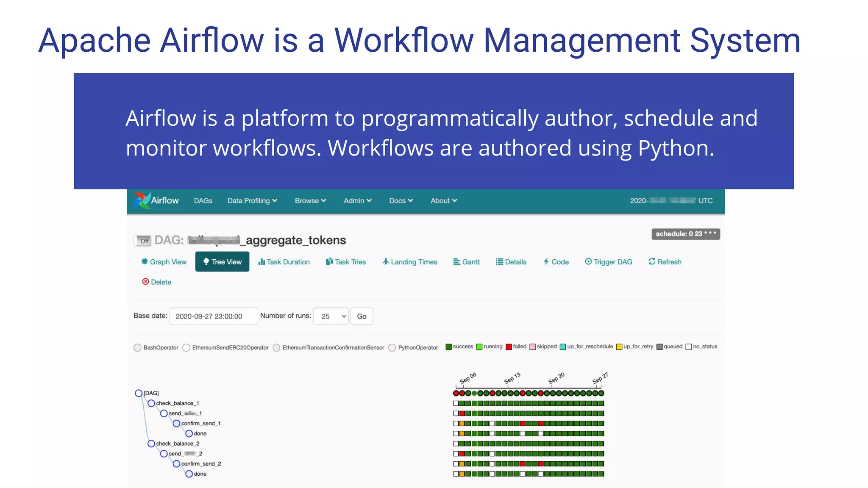Screen dimensions: 868x488
Task: Switch to the Gantt view
Action: pos(466,262)
